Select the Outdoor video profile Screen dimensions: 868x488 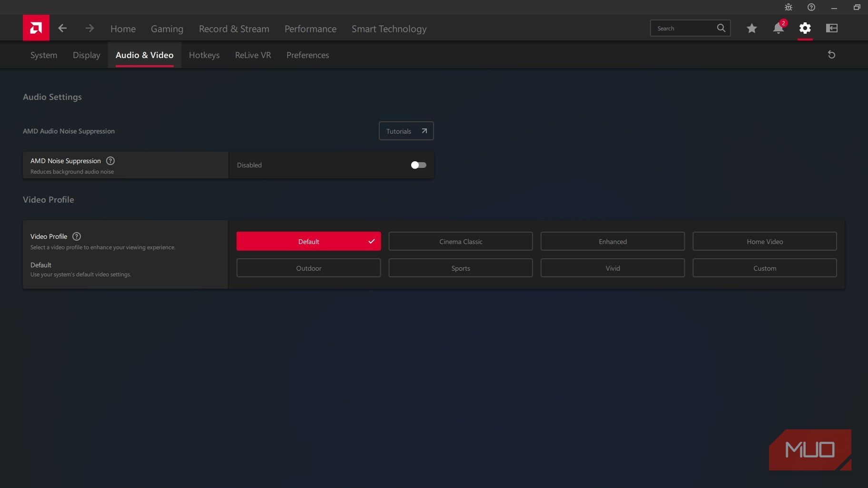(308, 268)
